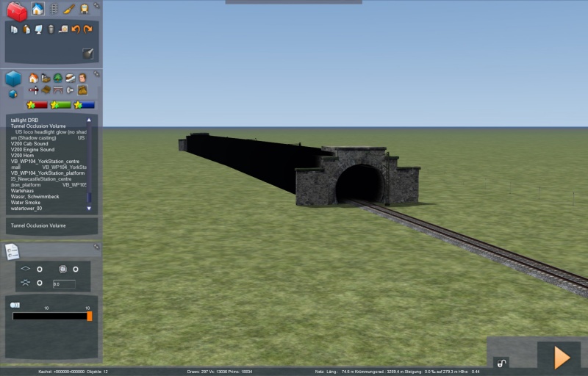Screen dimensions: 588x376
Task: Click the list scroll down arrow
Action: (x=89, y=209)
